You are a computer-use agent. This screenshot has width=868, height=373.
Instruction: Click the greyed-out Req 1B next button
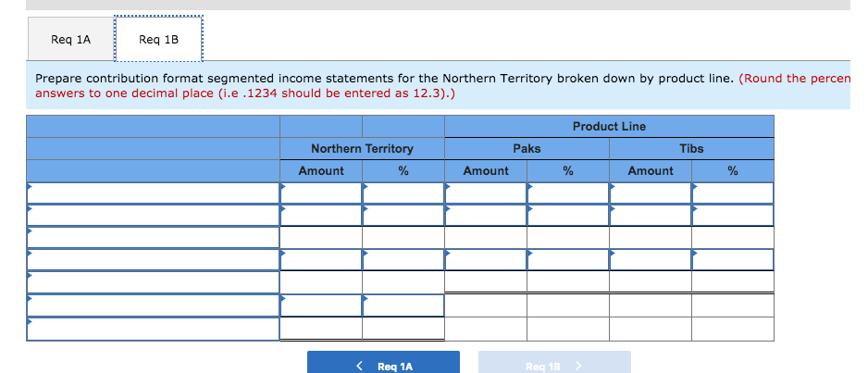[x=554, y=363]
